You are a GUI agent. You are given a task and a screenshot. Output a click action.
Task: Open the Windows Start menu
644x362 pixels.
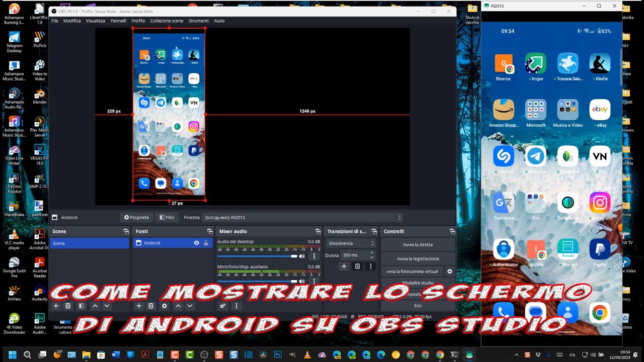point(13,354)
